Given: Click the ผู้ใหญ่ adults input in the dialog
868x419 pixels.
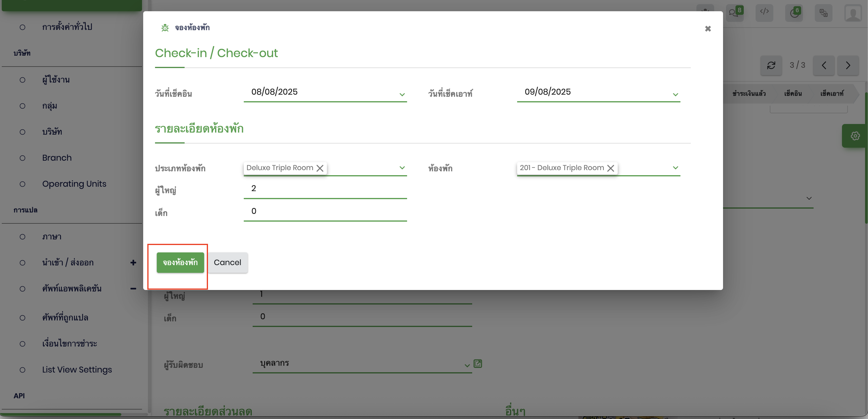Looking at the screenshot, I should tap(325, 188).
